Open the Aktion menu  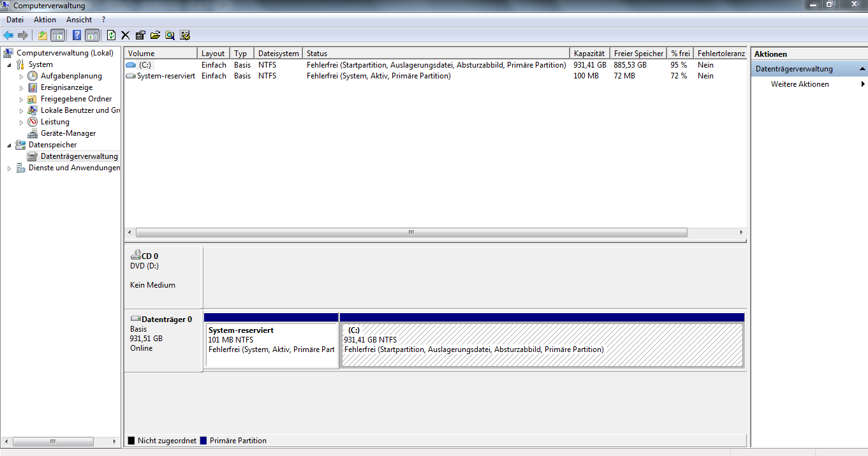(x=45, y=20)
